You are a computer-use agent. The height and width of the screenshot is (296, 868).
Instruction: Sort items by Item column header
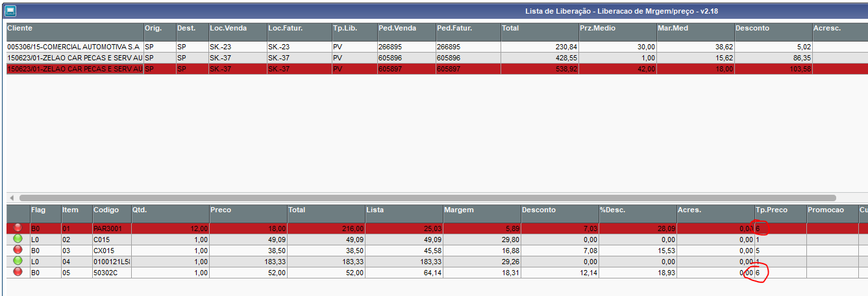[x=77, y=214]
